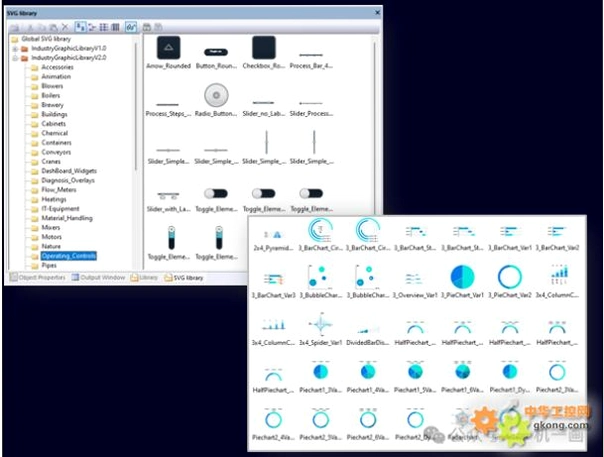This screenshot has width=604, height=457.
Task: Open the Motors folder
Action: [x=51, y=237]
